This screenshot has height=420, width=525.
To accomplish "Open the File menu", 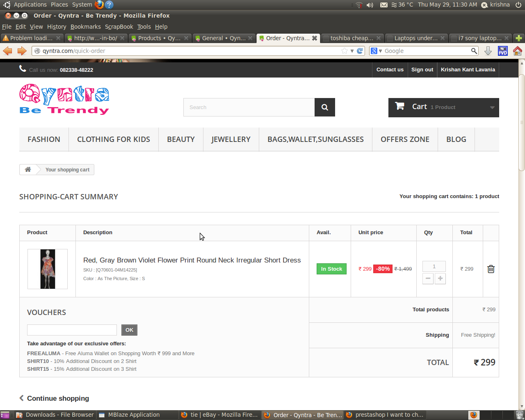I will pyautogui.click(x=7, y=27).
